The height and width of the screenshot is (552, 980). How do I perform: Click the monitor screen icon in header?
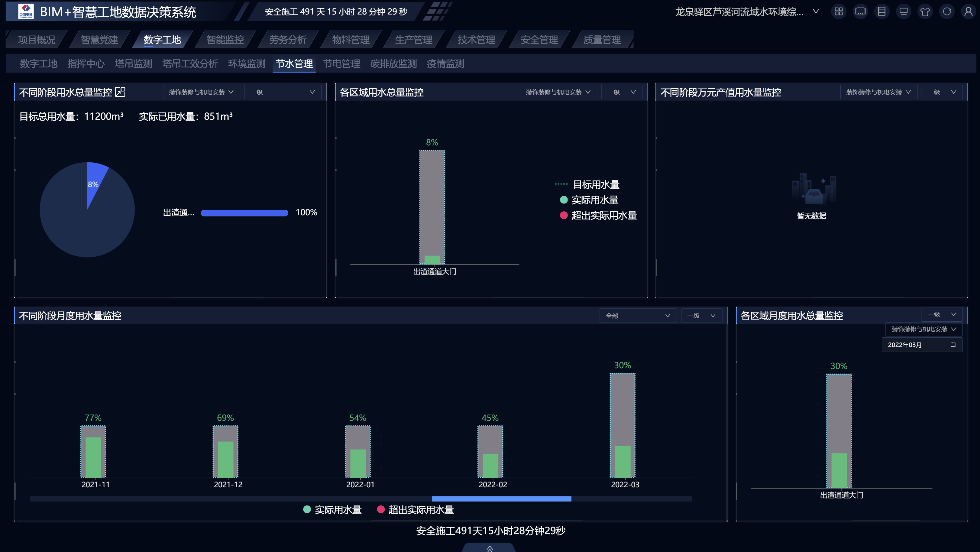tap(903, 11)
